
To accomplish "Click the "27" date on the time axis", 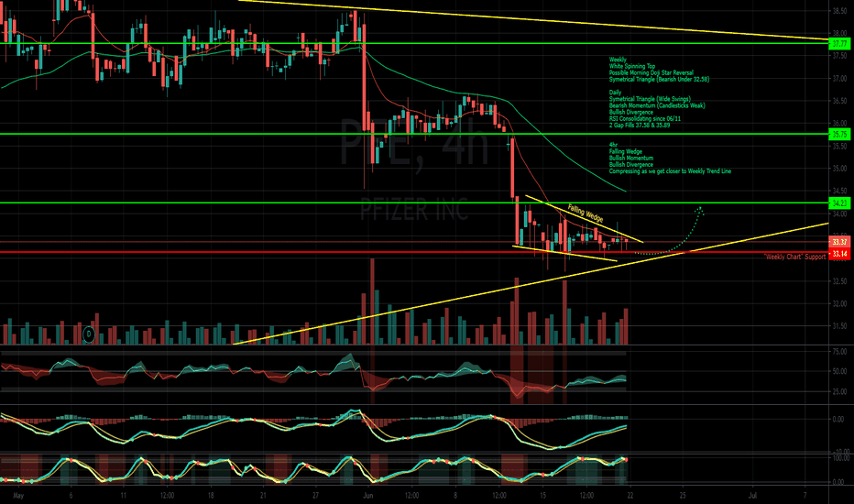I will tap(316, 496).
